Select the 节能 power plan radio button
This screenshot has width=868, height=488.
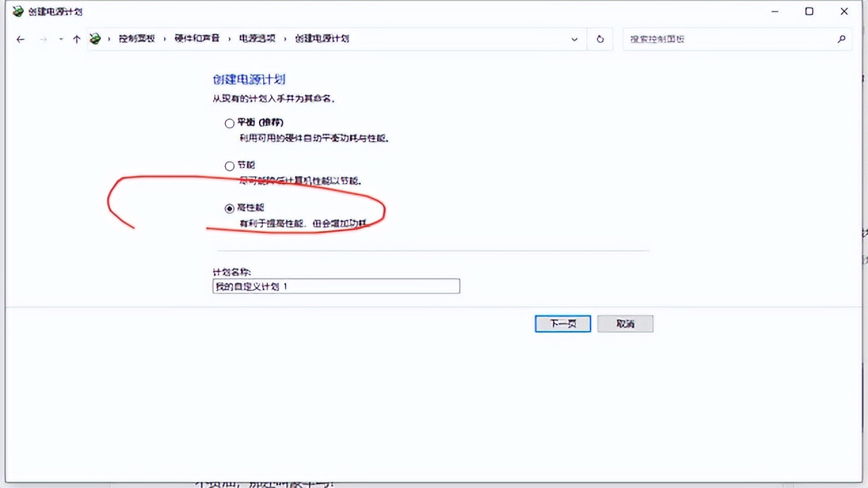229,165
